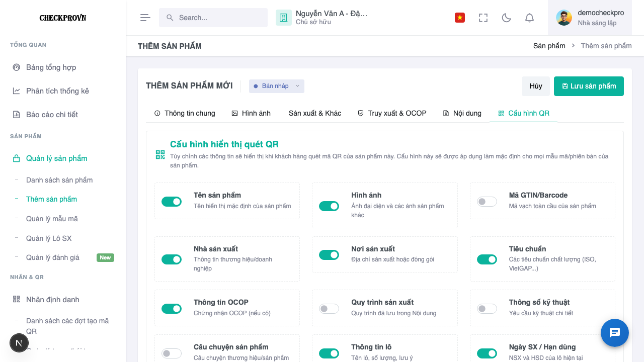Click the democheckpro avatar picture
This screenshot has width=644, height=362.
[564, 18]
